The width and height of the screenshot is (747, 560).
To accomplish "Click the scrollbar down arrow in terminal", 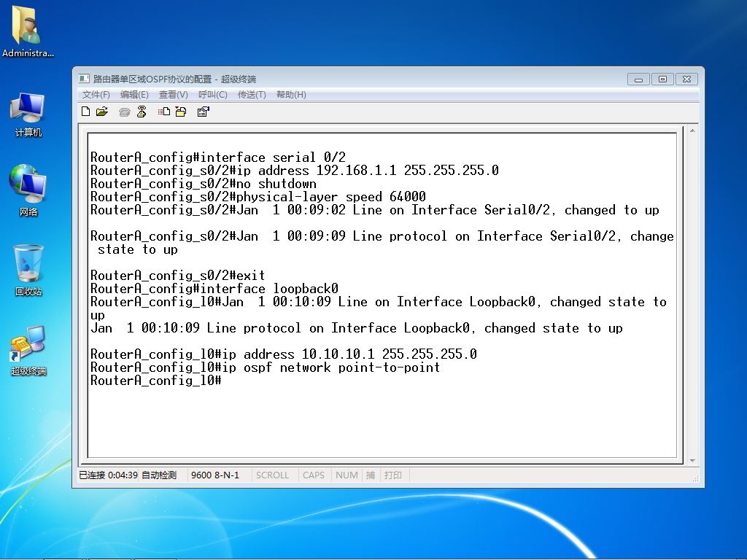I will [692, 461].
